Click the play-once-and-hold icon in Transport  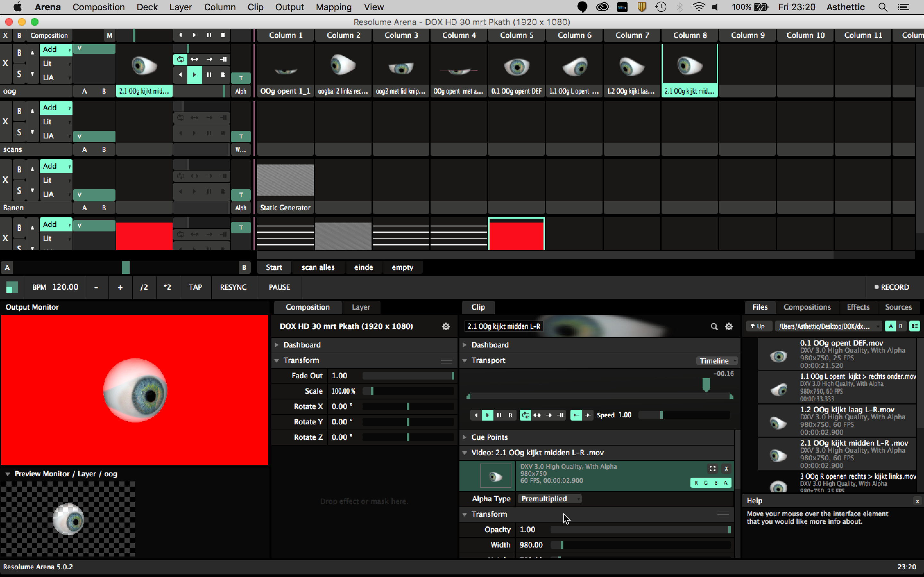pyautogui.click(x=560, y=415)
